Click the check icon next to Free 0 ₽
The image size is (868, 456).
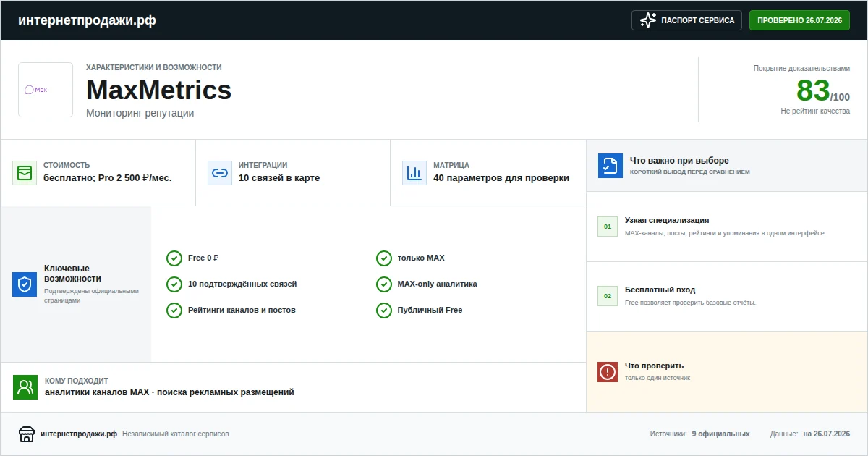(174, 258)
